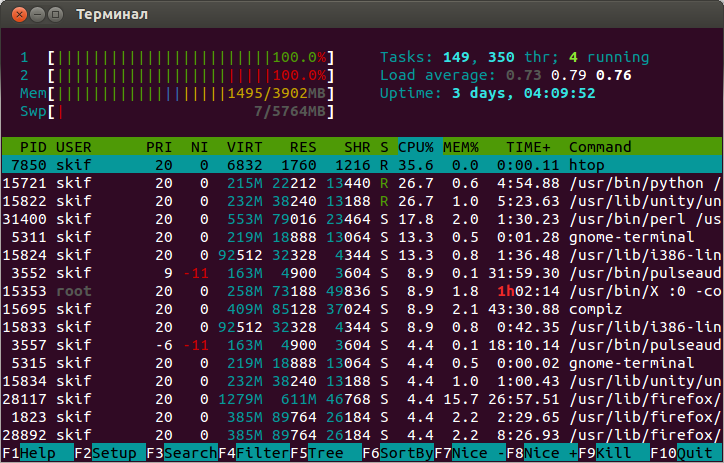Sort by the PID column header

pyautogui.click(x=33, y=147)
